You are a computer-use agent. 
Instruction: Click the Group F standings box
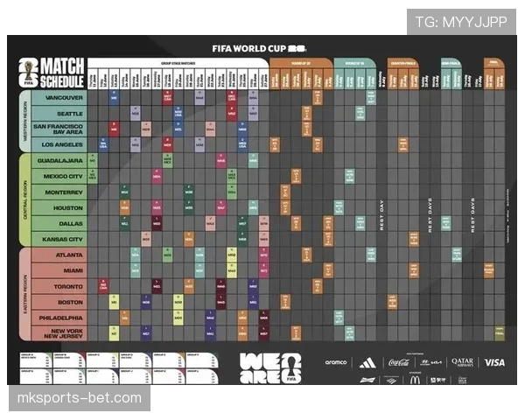[x=203, y=360]
